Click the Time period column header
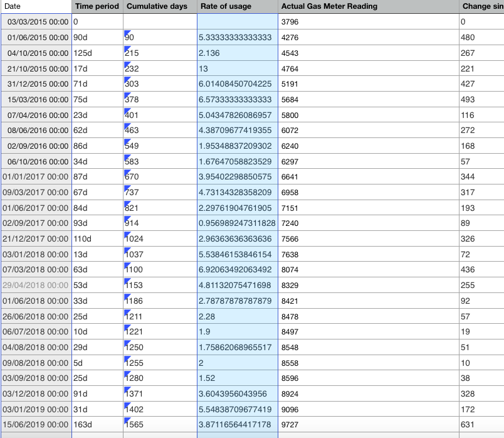 (97, 6)
